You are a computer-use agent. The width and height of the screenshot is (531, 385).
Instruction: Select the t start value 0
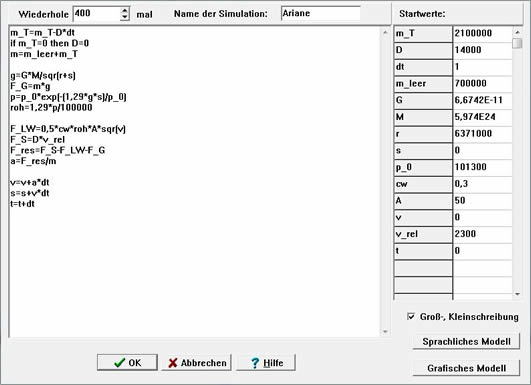tap(483, 251)
